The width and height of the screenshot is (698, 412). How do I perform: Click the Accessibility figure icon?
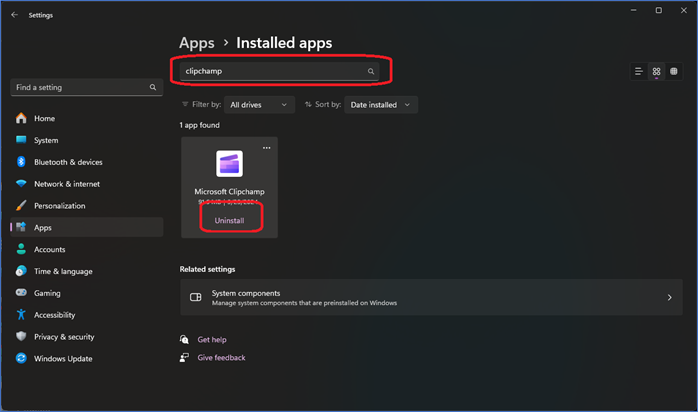click(x=21, y=315)
